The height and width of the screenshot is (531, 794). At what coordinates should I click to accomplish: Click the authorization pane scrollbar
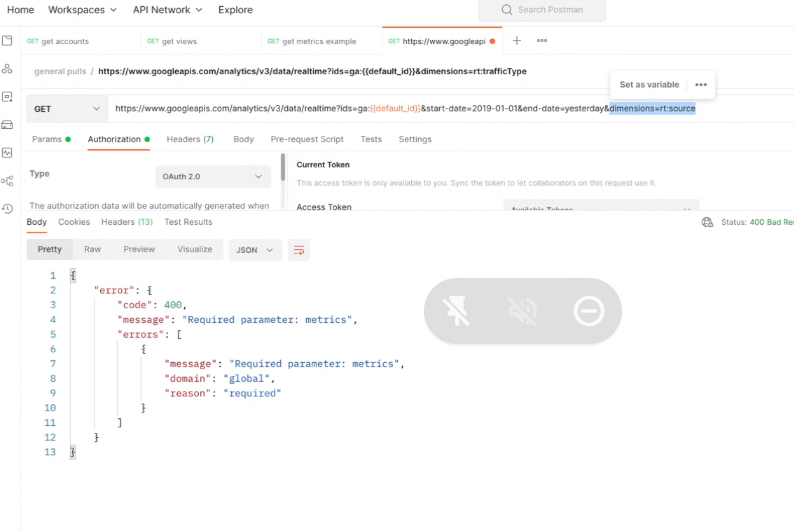pyautogui.click(x=283, y=168)
